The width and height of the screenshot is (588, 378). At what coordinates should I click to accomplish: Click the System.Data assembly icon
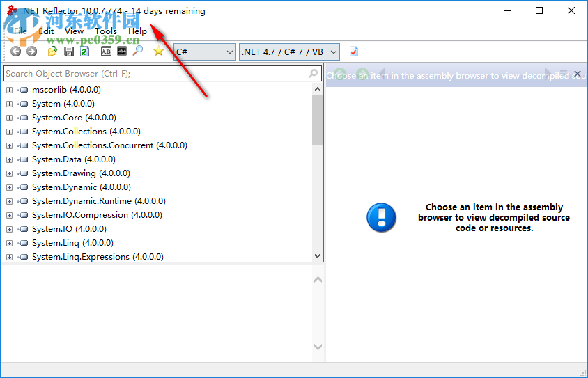(23, 159)
